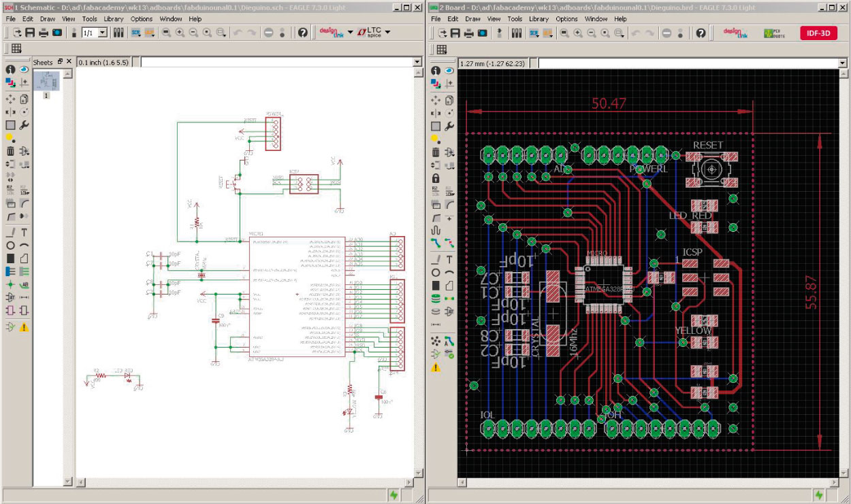Run ERC warning icon in Schematic palette
851x504 pixels.
(x=24, y=327)
